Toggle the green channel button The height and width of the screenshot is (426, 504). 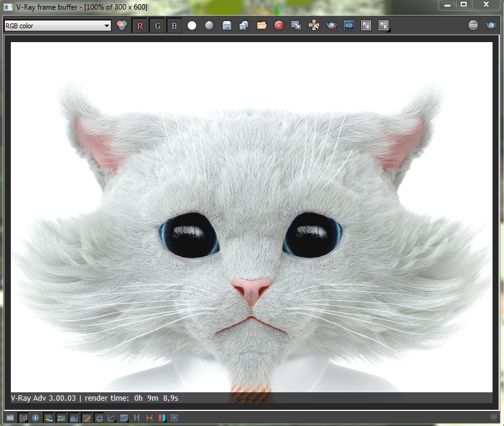pos(157,26)
